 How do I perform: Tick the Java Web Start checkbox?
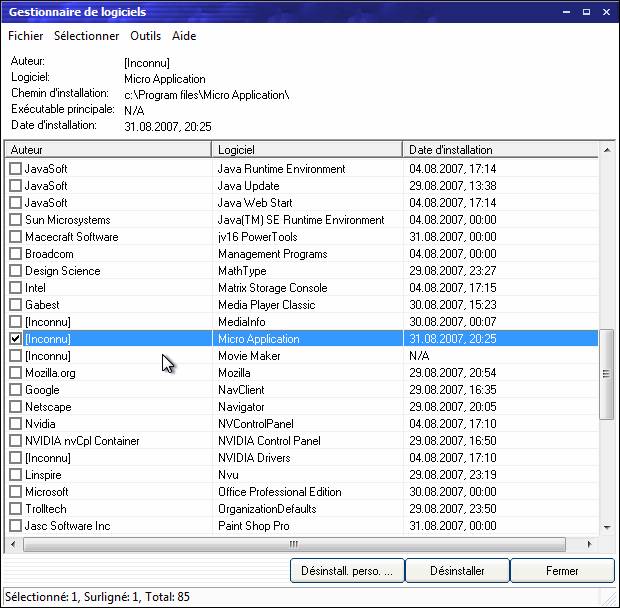pyautogui.click(x=15, y=203)
